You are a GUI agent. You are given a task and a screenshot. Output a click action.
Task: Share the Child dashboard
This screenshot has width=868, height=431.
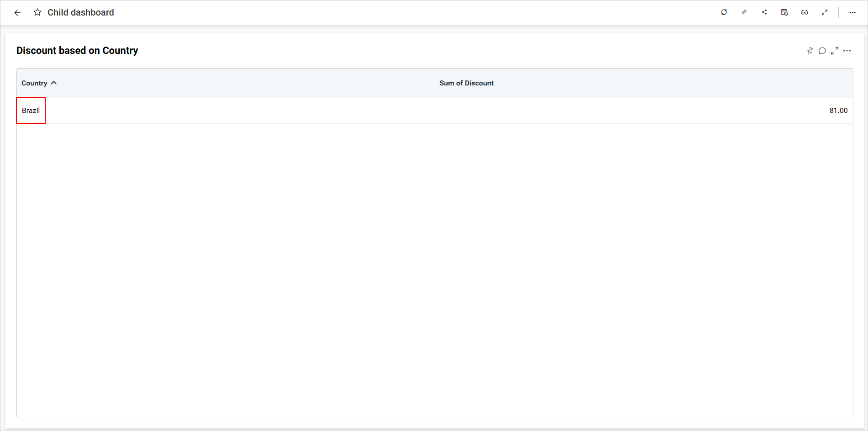pos(764,12)
